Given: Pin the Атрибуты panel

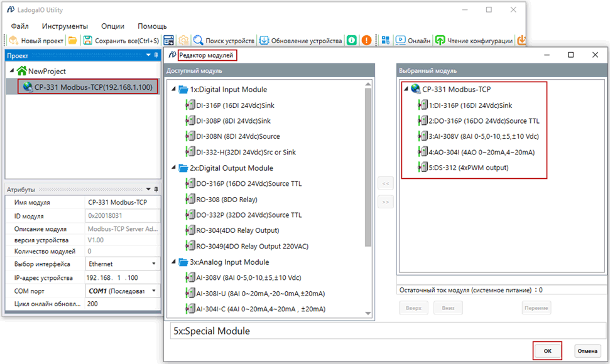Looking at the screenshot, I should (x=156, y=190).
